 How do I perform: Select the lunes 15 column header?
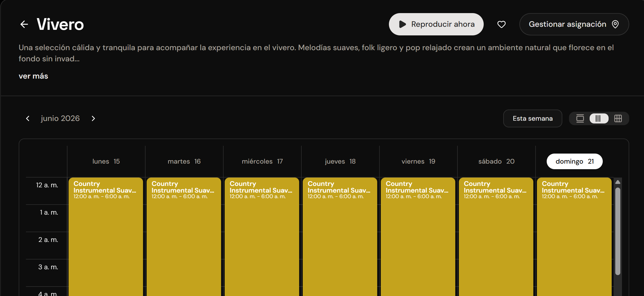(106, 161)
